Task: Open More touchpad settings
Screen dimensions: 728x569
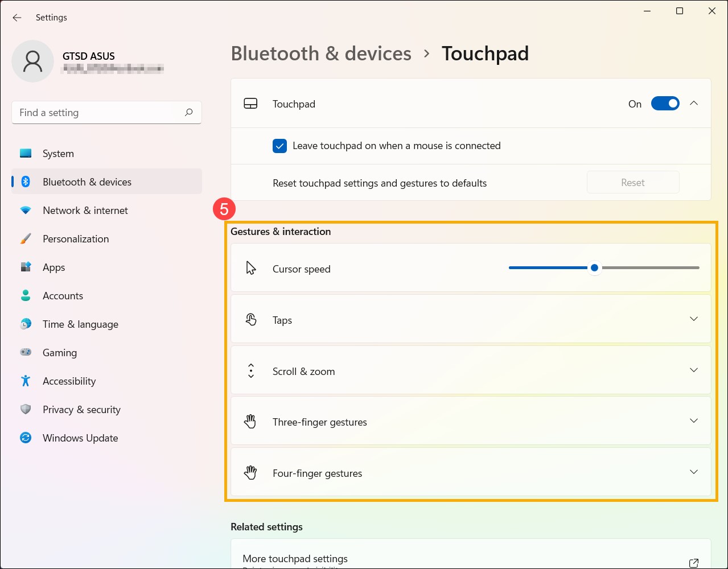Action: click(295, 558)
